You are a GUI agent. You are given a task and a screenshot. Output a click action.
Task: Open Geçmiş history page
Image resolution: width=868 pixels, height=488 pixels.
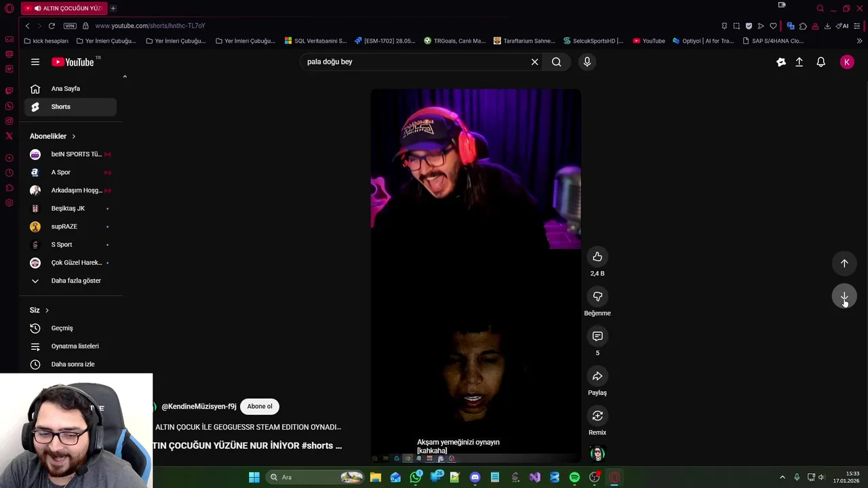(71, 328)
